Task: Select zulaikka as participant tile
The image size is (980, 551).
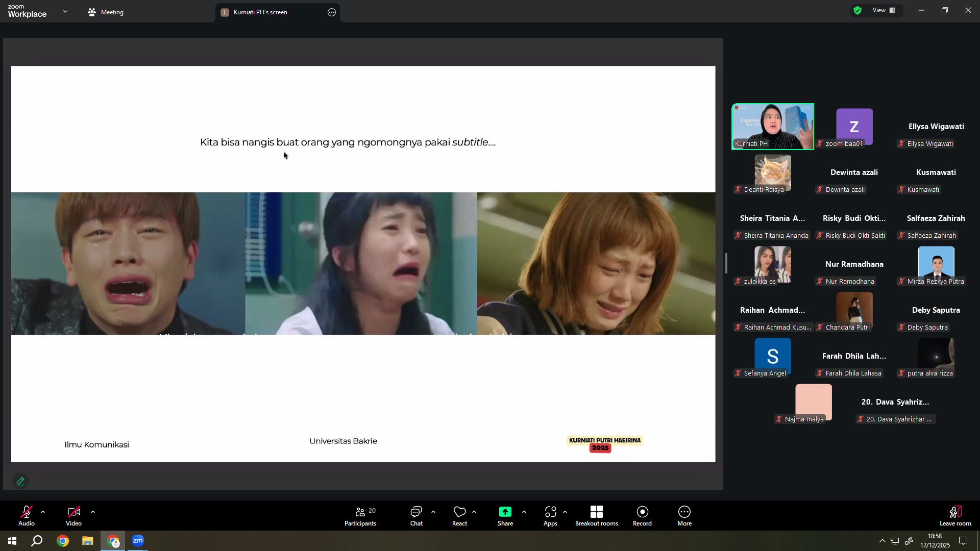Action: [x=773, y=264]
